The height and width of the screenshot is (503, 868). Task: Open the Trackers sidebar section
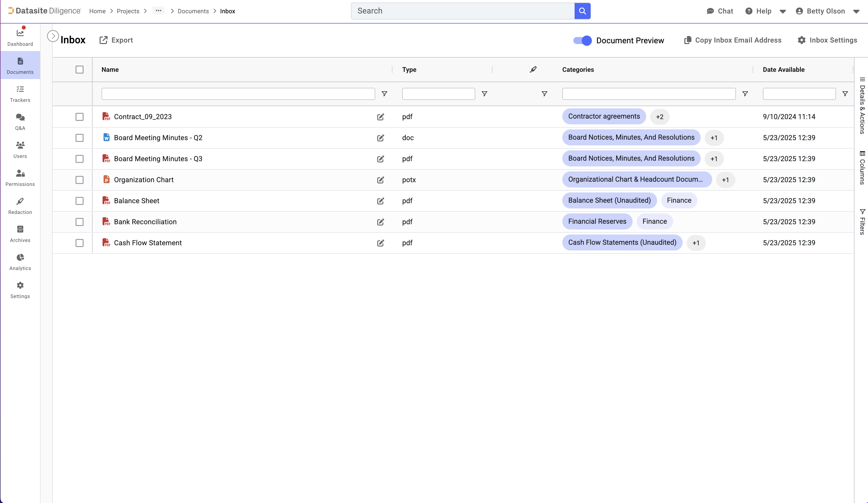20,94
